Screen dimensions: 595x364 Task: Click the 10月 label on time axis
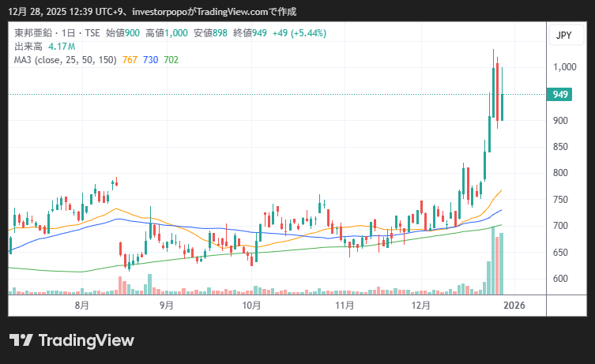coord(251,305)
